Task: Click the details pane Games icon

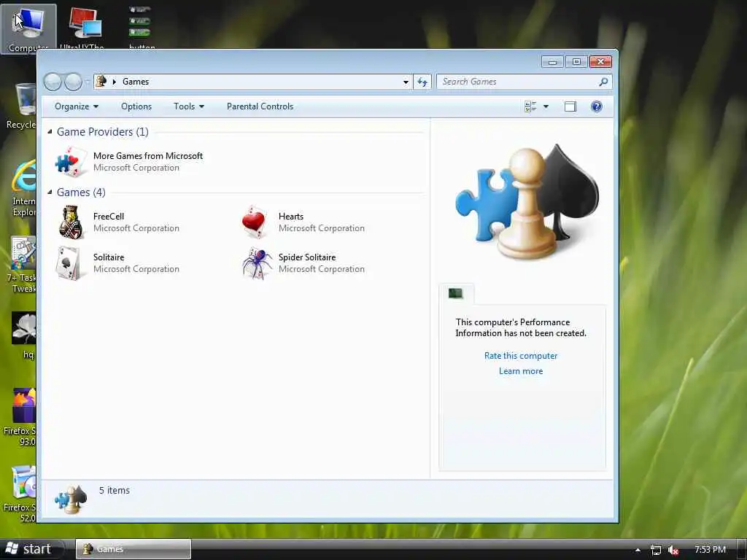Action: coord(71,499)
